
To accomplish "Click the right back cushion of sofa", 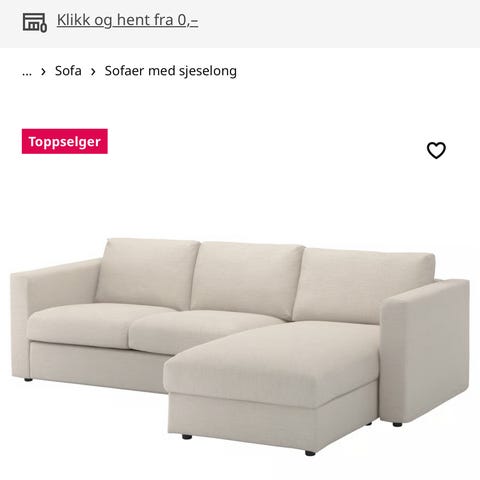I will (x=363, y=285).
